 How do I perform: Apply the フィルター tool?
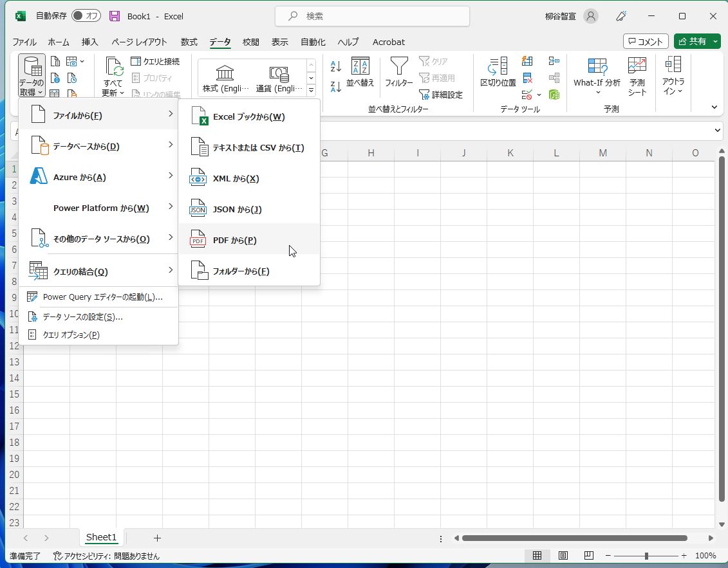coord(398,74)
